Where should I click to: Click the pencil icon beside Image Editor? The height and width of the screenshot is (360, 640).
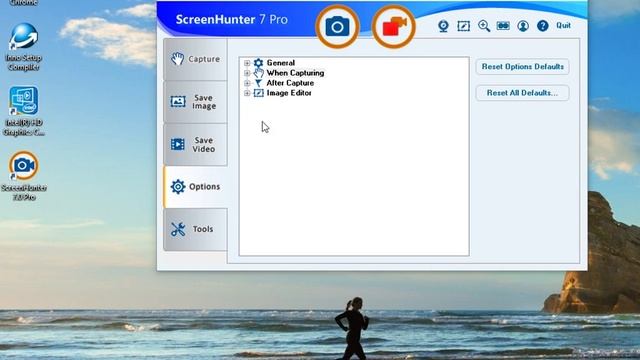[258, 93]
